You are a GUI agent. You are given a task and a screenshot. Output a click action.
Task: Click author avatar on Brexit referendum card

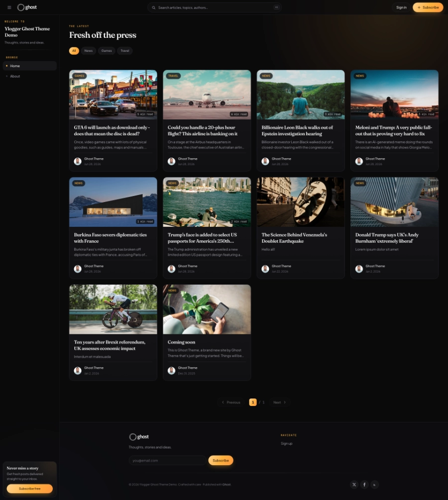coord(78,371)
